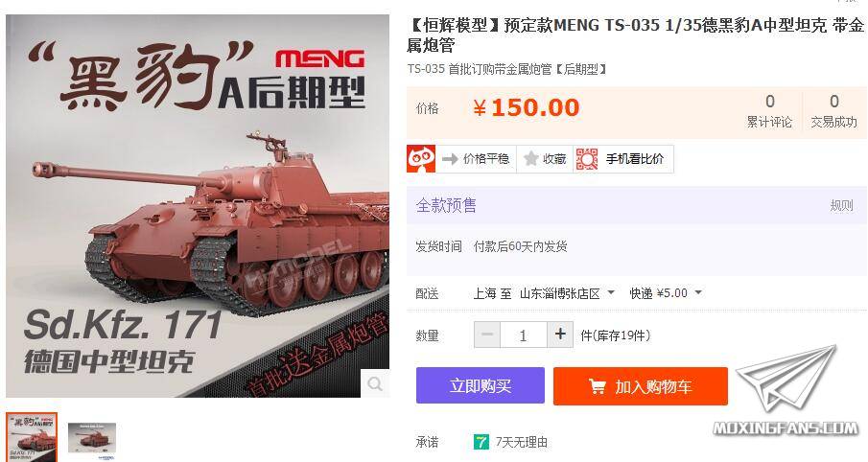Click the QR code 手机看比价 icon
Screen dimensions: 868x462
(x=587, y=159)
